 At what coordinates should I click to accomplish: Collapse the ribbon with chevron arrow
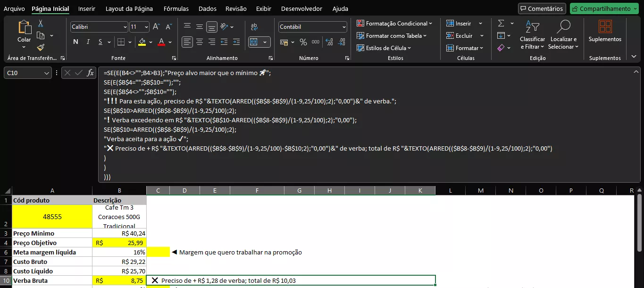634,56
